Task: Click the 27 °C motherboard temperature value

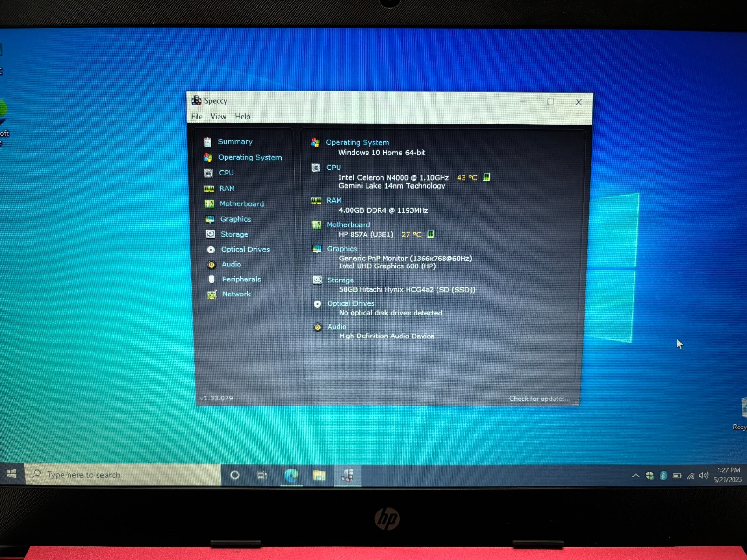Action: pos(411,234)
